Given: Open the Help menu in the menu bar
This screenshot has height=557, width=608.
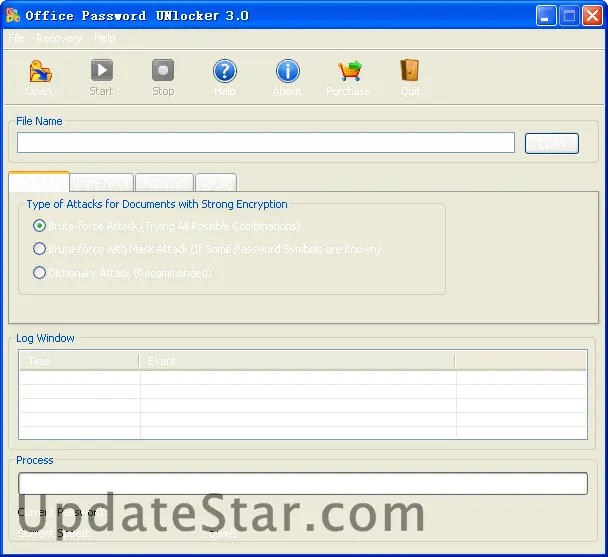Looking at the screenshot, I should click(105, 38).
